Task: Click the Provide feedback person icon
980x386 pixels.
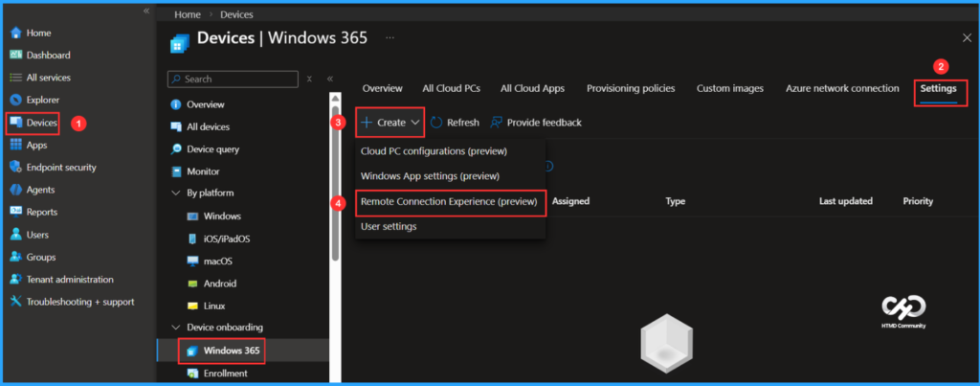Action: 497,123
